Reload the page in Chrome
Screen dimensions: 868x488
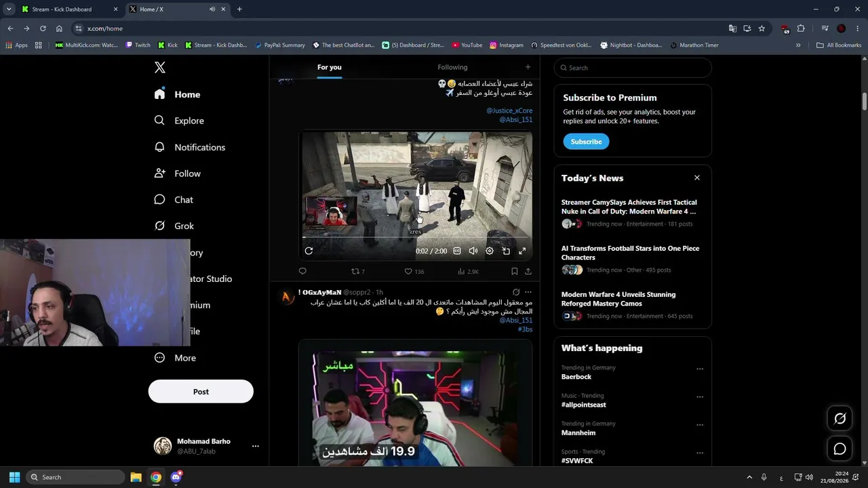click(43, 28)
